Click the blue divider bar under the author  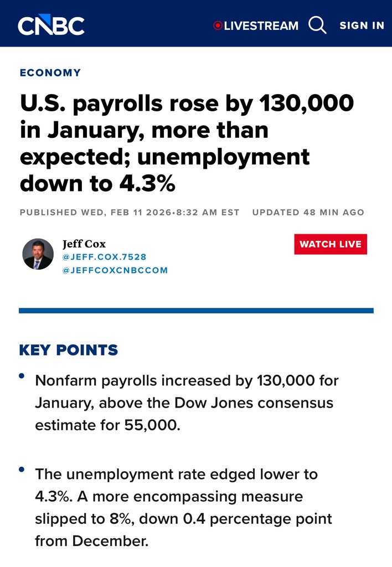[196, 311]
